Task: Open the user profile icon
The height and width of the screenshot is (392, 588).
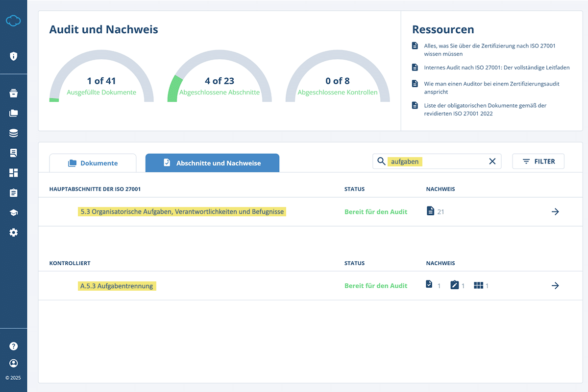Action: point(13,363)
